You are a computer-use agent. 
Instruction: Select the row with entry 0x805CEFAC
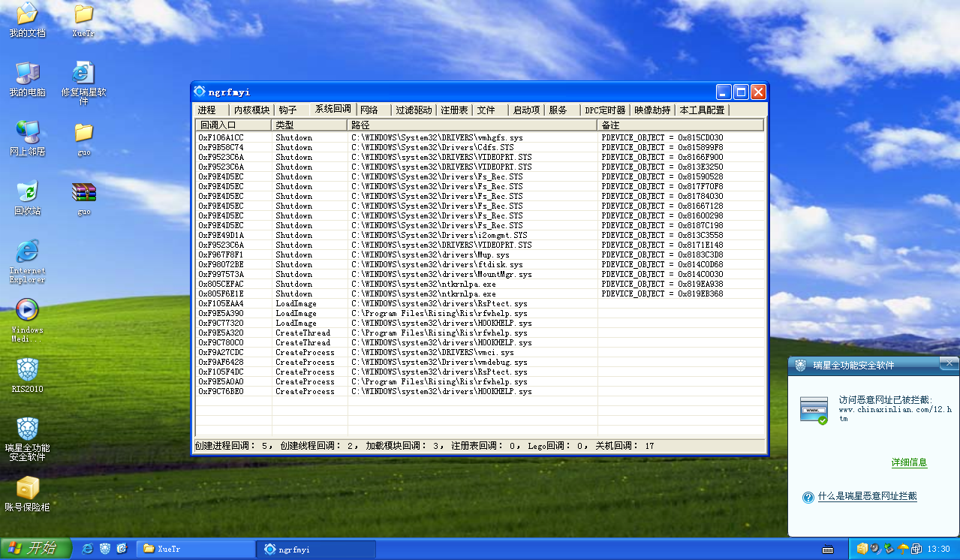(480, 284)
